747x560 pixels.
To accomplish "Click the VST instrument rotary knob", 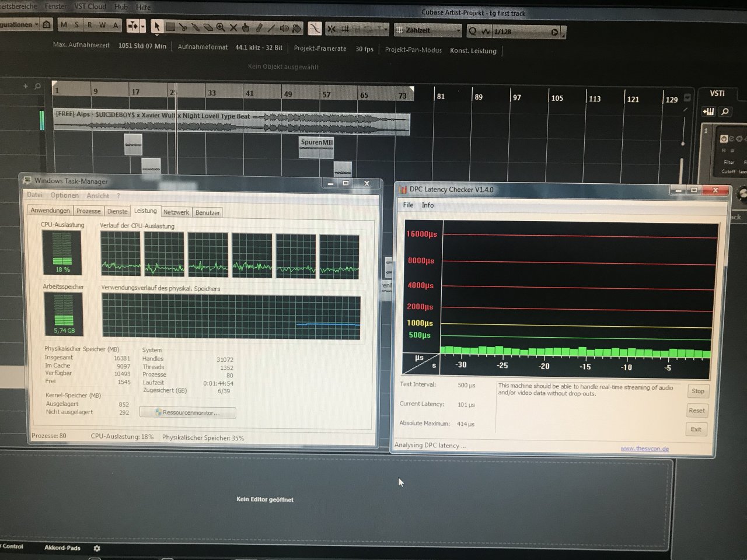I will point(743,193).
